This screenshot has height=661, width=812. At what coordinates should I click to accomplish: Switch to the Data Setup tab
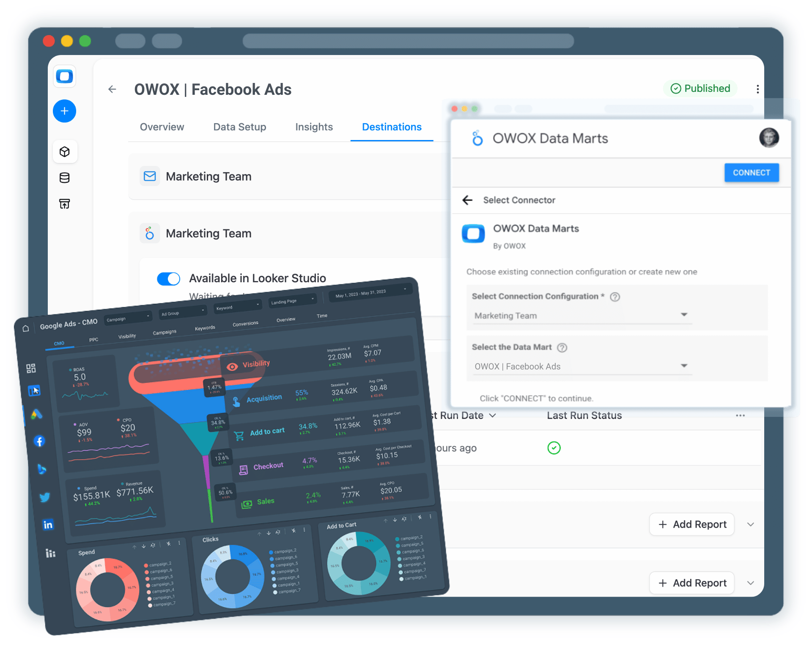239,127
